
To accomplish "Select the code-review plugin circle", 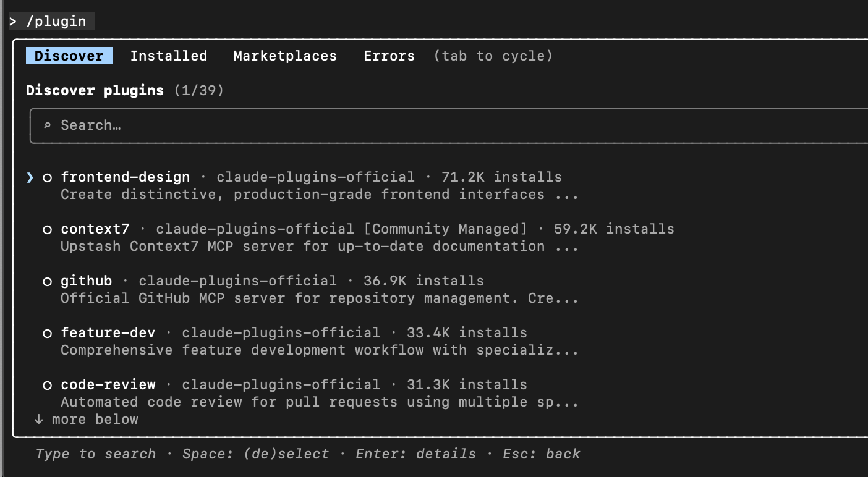I will pyautogui.click(x=47, y=386).
